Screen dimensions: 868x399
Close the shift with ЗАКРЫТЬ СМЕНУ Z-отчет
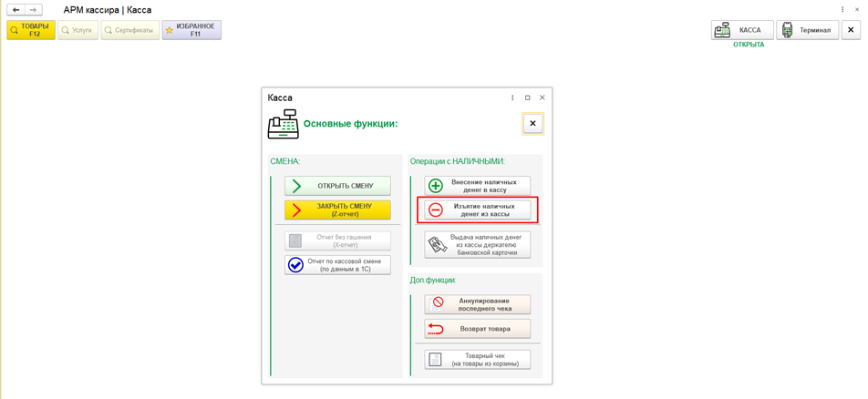[x=337, y=210]
